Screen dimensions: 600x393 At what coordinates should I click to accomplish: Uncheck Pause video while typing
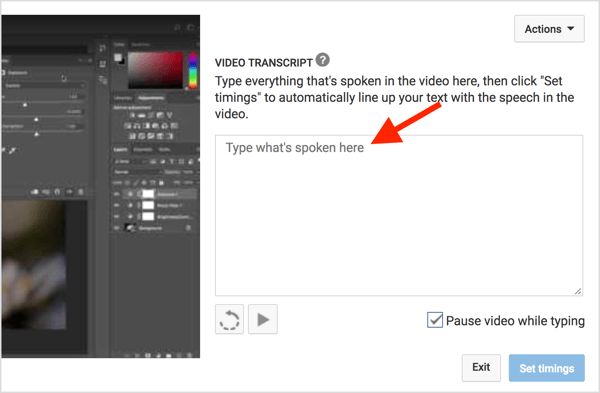[435, 320]
